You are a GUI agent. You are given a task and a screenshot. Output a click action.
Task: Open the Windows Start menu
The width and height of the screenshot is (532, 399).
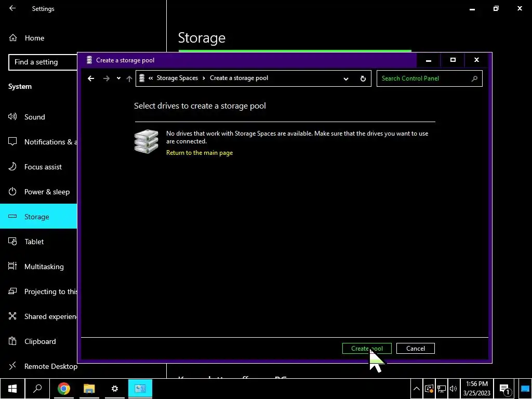pos(12,389)
